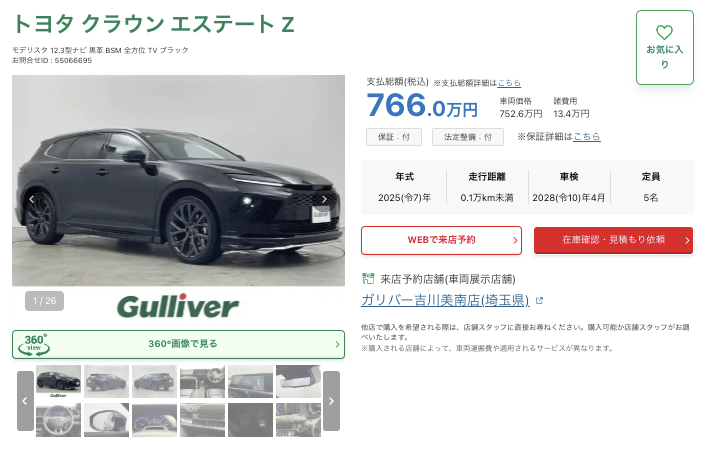This screenshot has width=706, height=450.
Task: Click WEBで来店予約 button
Action: (x=441, y=240)
